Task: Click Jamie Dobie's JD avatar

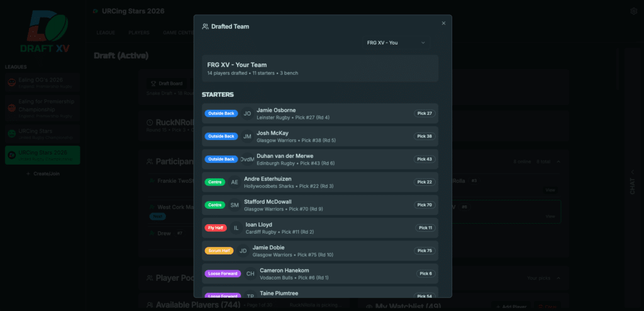Action: (x=243, y=251)
